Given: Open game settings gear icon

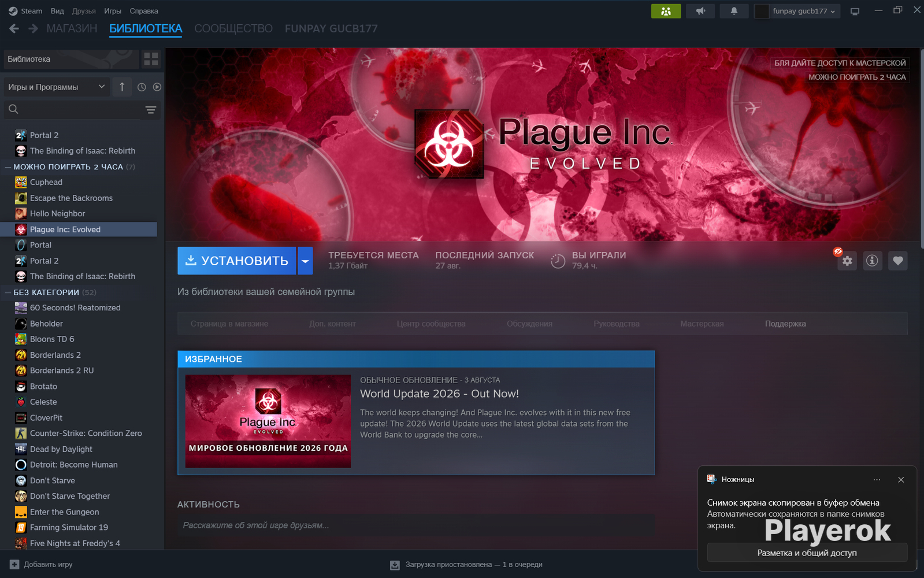Looking at the screenshot, I should pyautogui.click(x=847, y=261).
